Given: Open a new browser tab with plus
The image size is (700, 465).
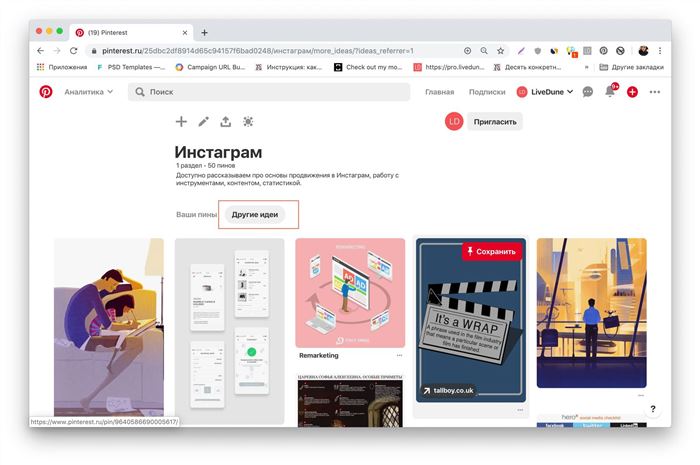Looking at the screenshot, I should tap(204, 33).
